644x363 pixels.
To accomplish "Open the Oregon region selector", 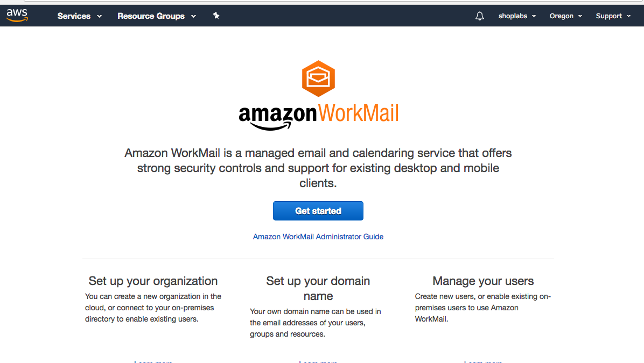I will pyautogui.click(x=565, y=16).
